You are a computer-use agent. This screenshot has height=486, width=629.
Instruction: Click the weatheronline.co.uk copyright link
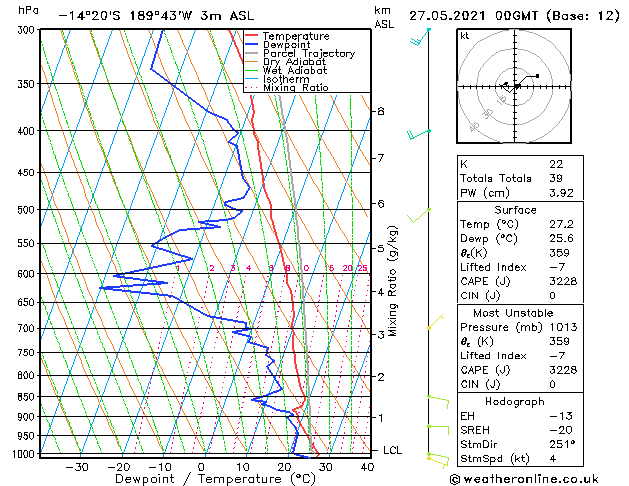click(524, 479)
